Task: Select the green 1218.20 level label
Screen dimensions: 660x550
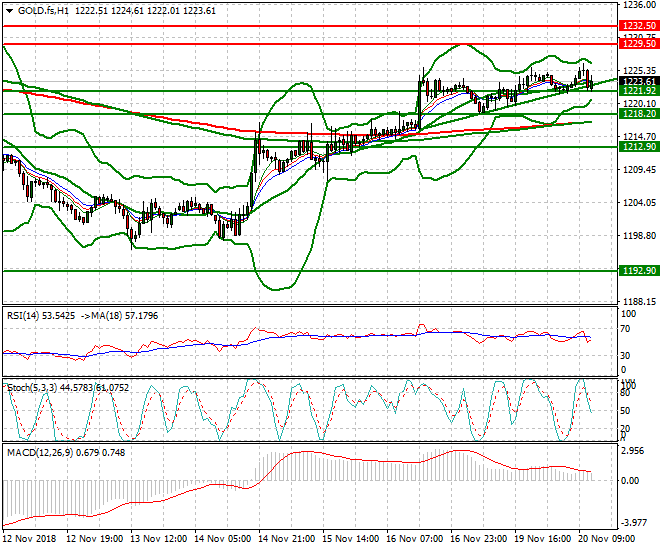Action: coord(639,114)
